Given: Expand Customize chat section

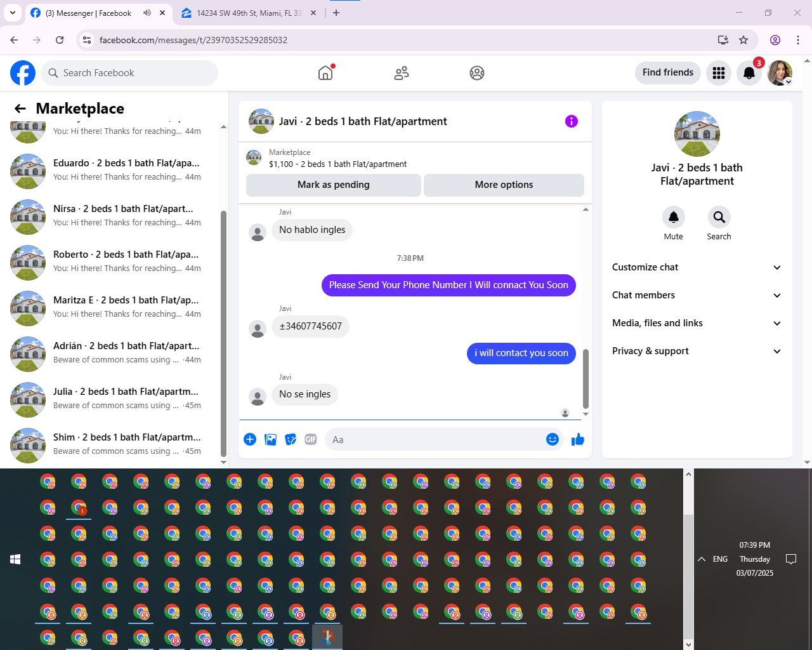Looking at the screenshot, I should (x=697, y=267).
